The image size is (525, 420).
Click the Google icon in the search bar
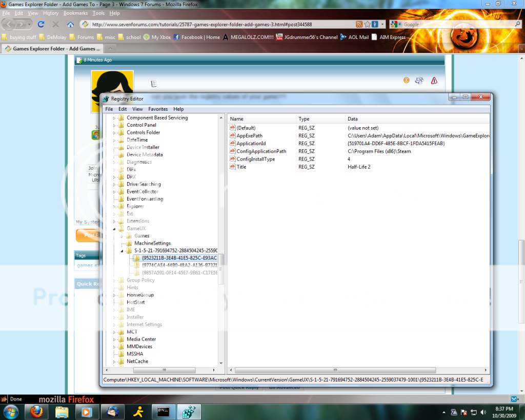coord(394,24)
